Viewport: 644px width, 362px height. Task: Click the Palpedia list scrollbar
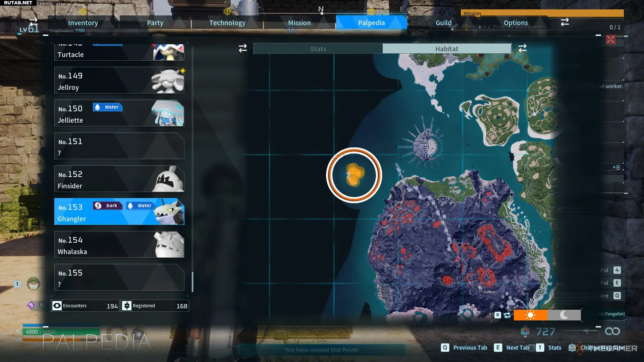point(193,282)
